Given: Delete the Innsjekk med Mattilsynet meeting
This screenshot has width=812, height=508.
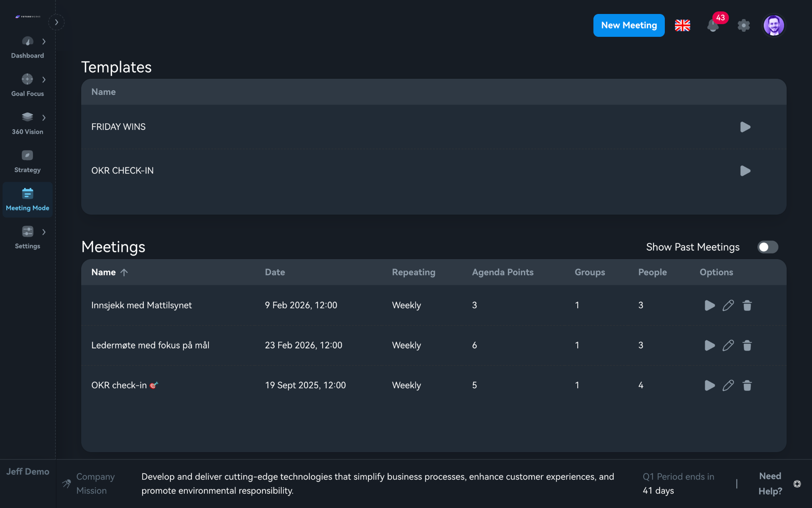Looking at the screenshot, I should 747,305.
